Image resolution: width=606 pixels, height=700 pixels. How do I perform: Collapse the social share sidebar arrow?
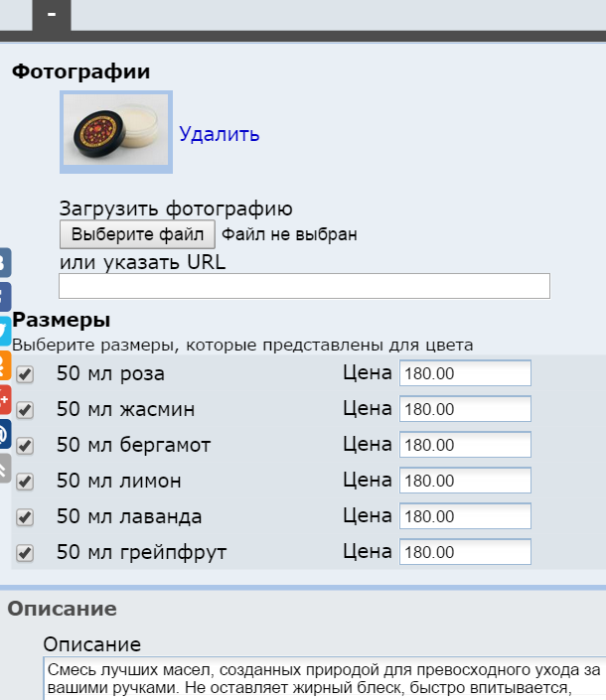point(5,468)
